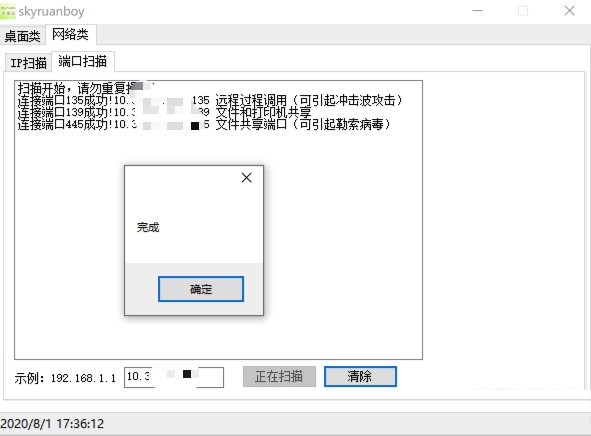The width and height of the screenshot is (591, 436).
Task: Close the 完成 dialog via X
Action: (247, 178)
